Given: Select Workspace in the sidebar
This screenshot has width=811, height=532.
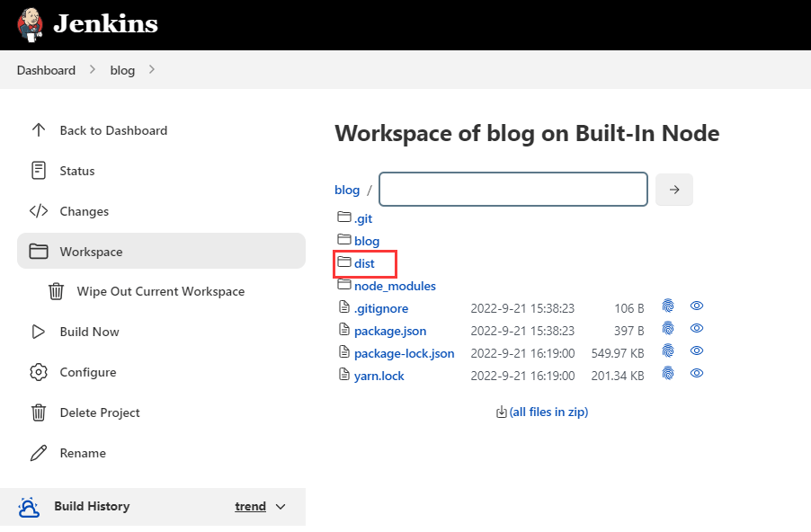Looking at the screenshot, I should (161, 251).
